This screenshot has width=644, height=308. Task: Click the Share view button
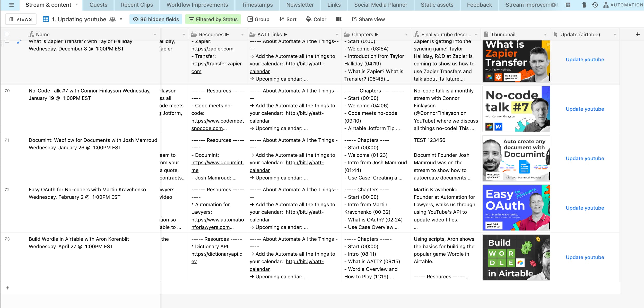pyautogui.click(x=368, y=19)
